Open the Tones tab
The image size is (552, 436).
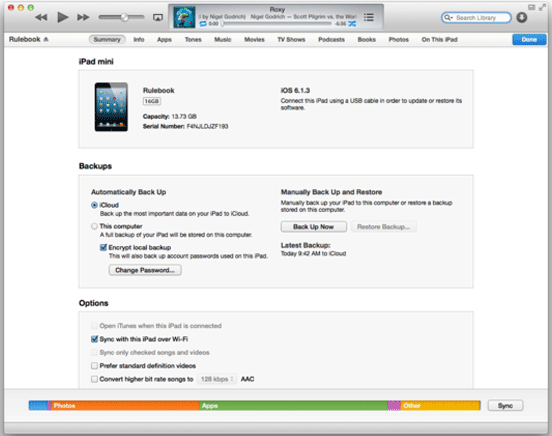coord(193,39)
